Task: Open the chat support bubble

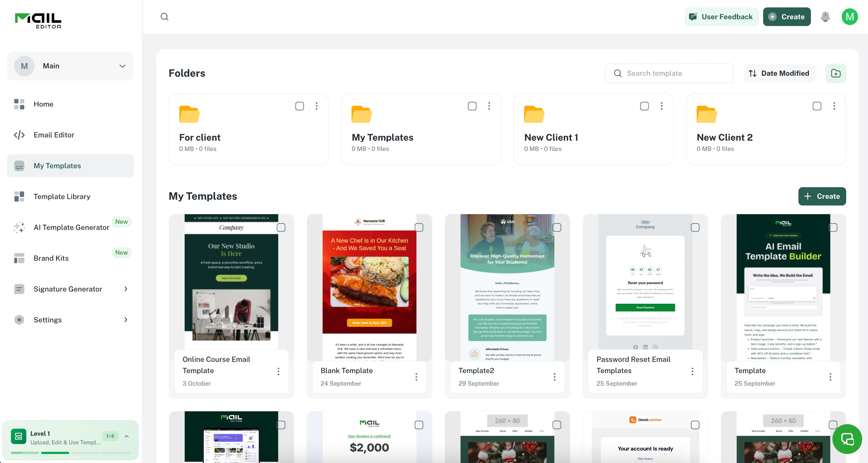Action: [847, 439]
